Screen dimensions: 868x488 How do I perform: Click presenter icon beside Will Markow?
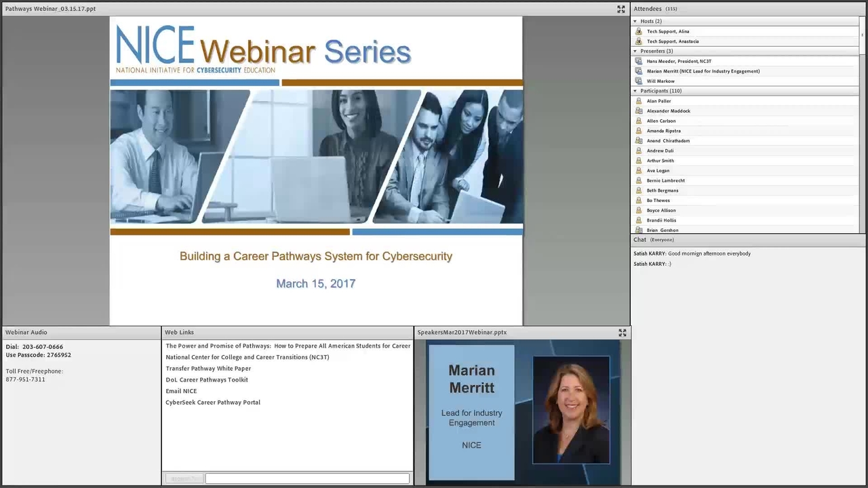click(x=638, y=81)
